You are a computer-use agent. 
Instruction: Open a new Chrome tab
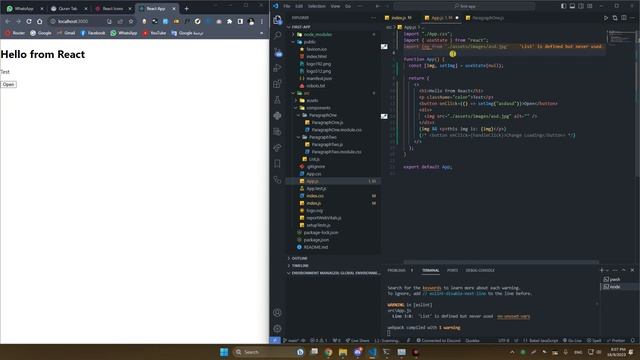(187, 8)
